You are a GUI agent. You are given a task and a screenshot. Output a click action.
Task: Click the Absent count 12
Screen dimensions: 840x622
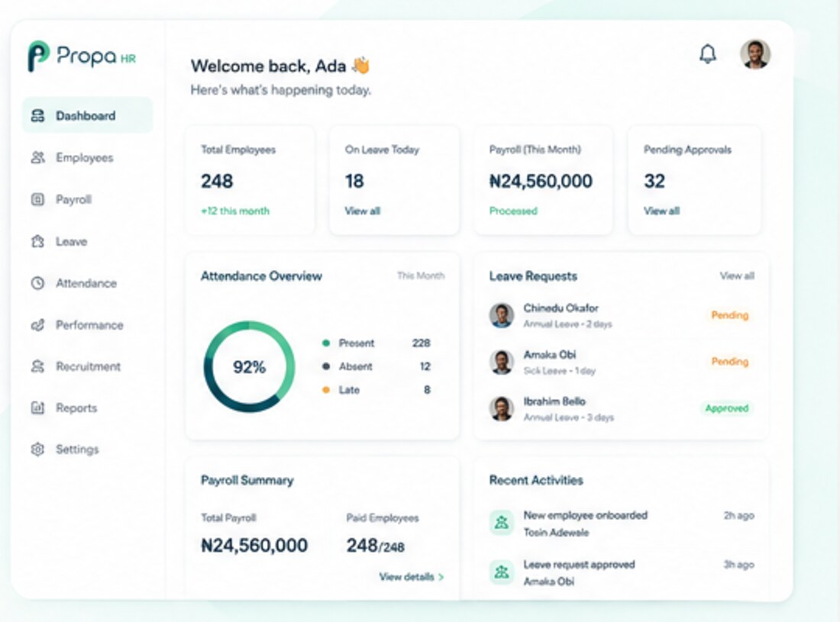[425, 366]
